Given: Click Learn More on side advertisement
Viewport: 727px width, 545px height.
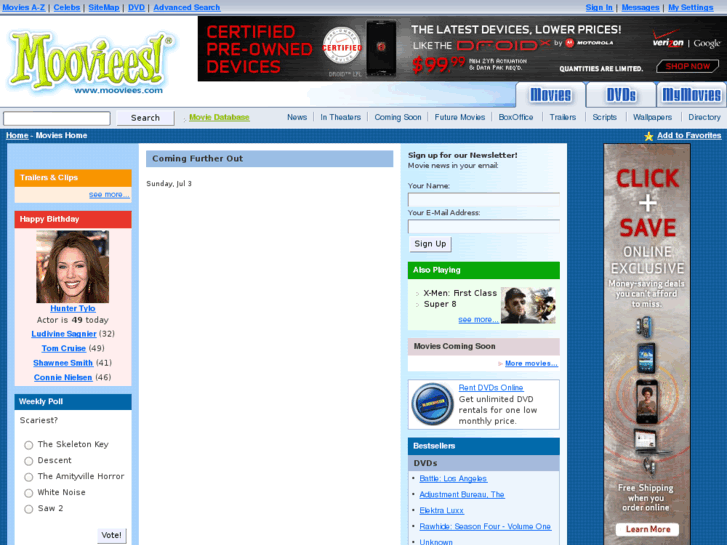Looking at the screenshot, I should [x=648, y=529].
